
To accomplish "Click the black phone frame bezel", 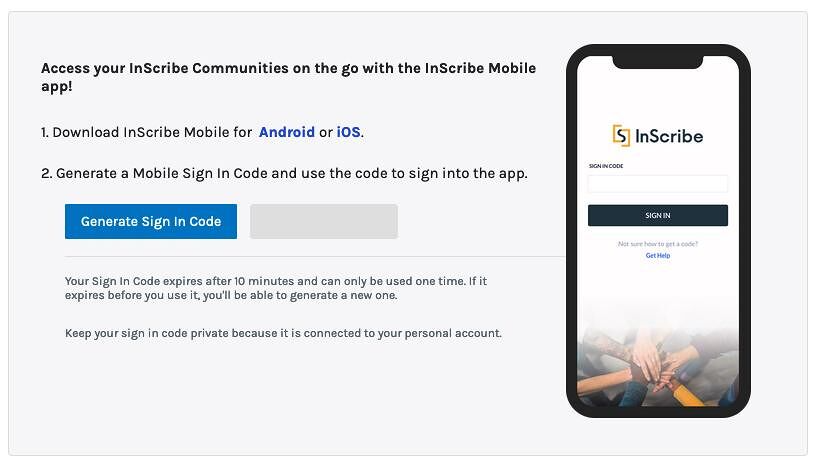I will (x=572, y=231).
